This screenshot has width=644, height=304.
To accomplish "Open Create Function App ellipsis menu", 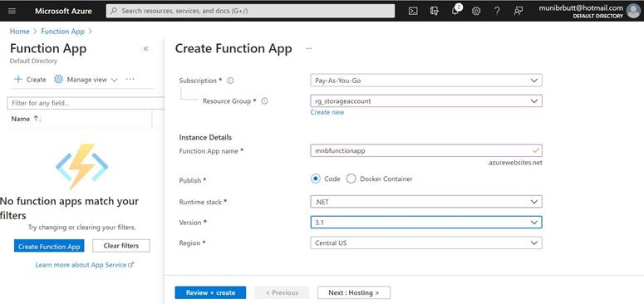I will pos(309,49).
